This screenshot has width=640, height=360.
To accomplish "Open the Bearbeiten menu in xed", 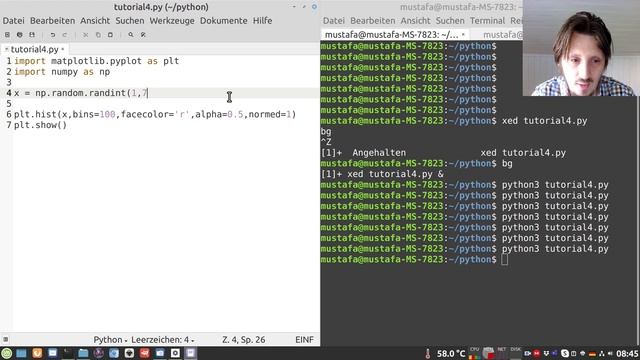I will [53, 20].
